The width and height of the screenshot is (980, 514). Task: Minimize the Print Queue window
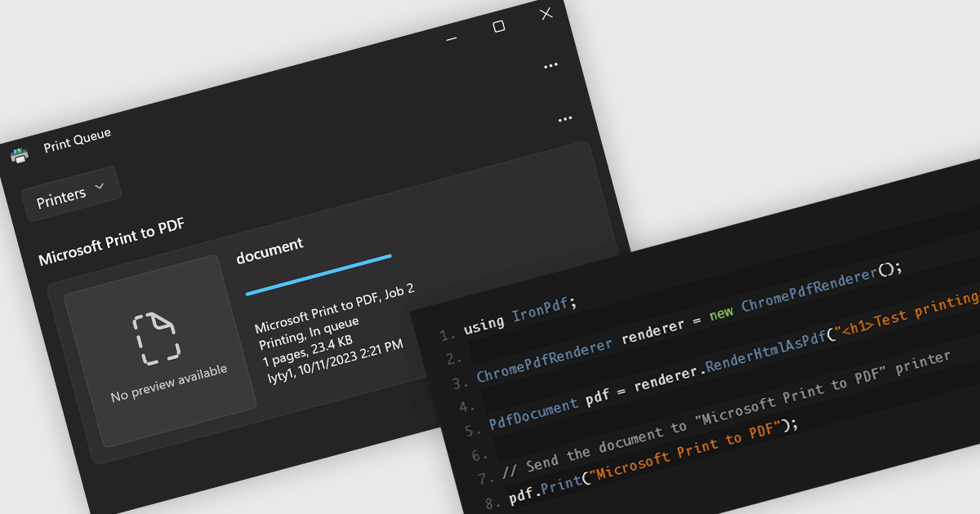(450, 38)
